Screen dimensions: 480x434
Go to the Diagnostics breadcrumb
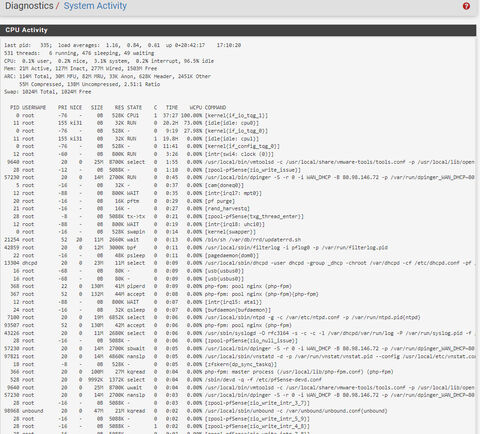coord(29,6)
